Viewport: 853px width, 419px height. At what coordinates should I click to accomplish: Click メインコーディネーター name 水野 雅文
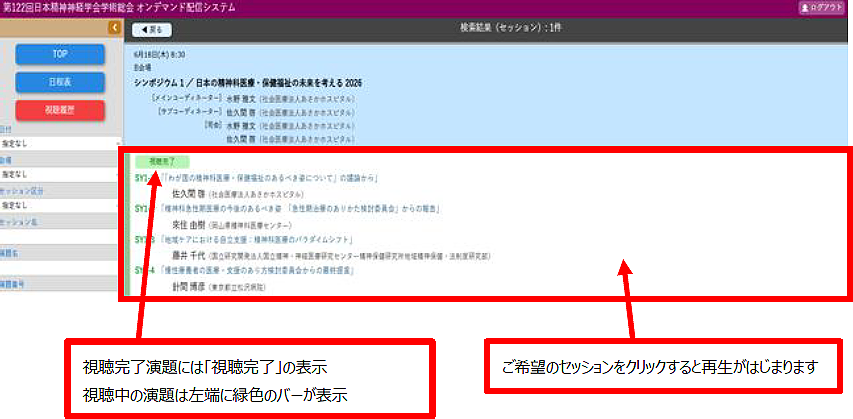click(242, 99)
